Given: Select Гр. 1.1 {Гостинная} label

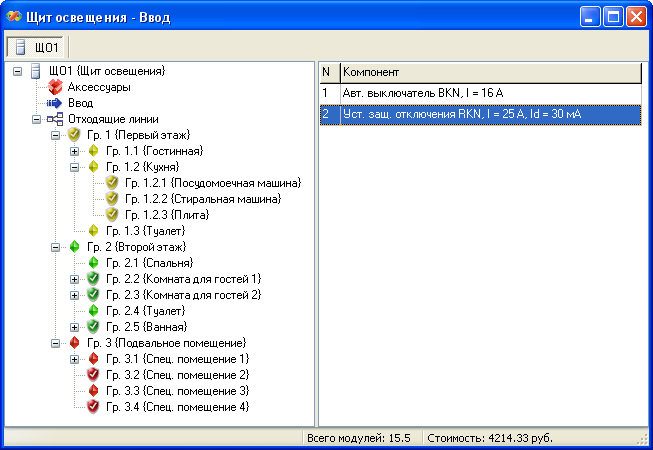Looking at the screenshot, I should [155, 151].
